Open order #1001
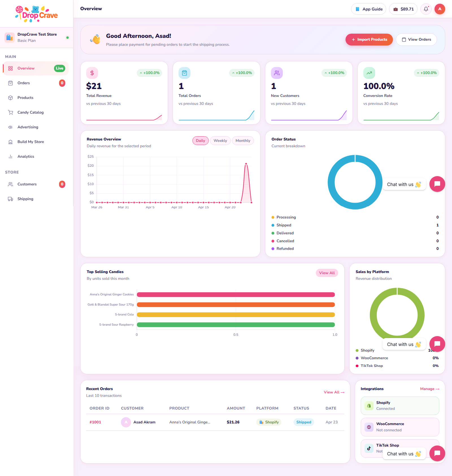452x476 pixels. tap(95, 422)
